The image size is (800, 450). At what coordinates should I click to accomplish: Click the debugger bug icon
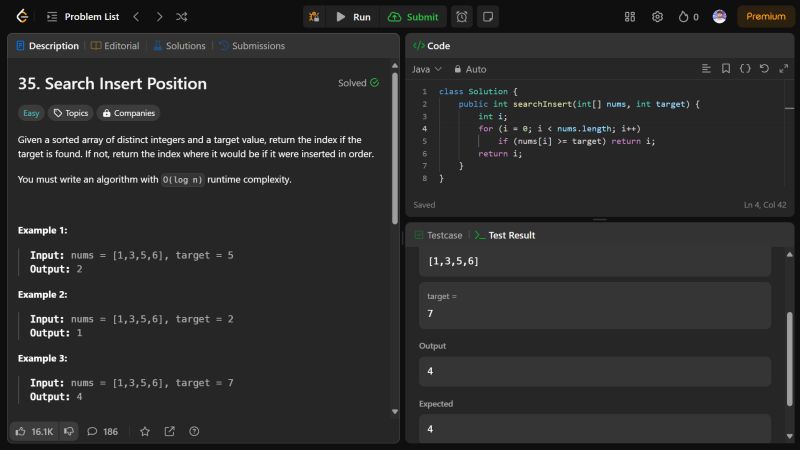tap(314, 17)
